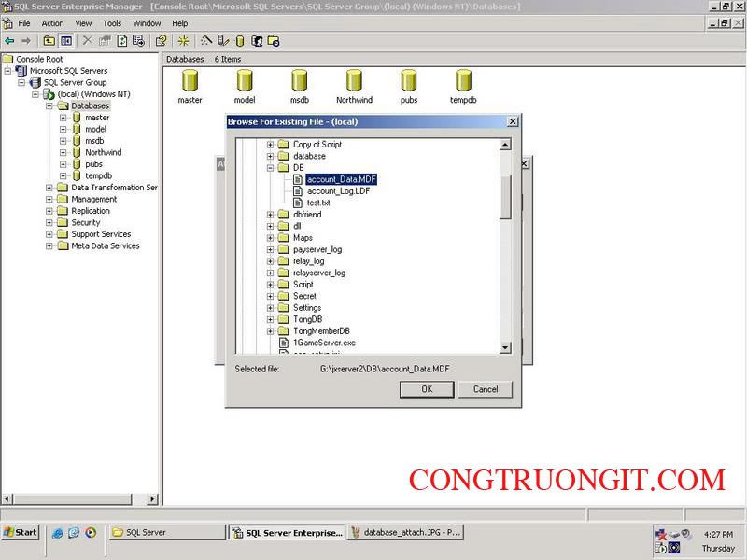Cancel the Browse For Existing File dialog
The width and height of the screenshot is (747, 560).
(x=486, y=389)
